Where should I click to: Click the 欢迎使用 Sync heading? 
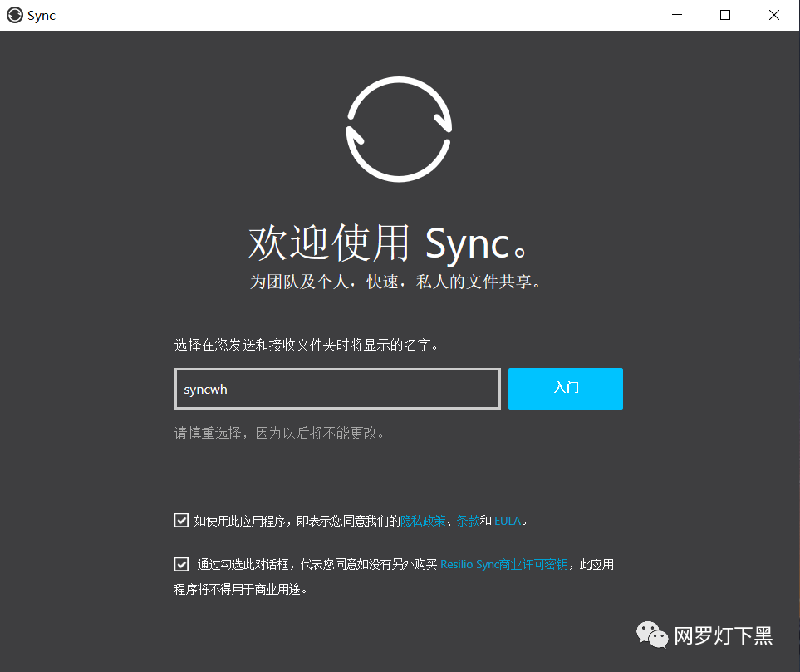point(399,243)
